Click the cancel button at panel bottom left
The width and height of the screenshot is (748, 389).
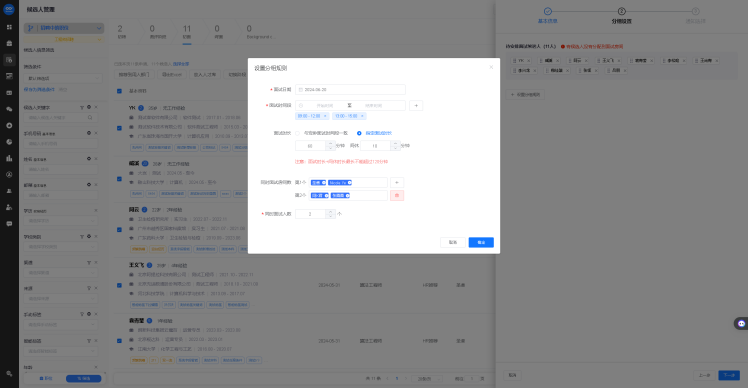pos(512,375)
